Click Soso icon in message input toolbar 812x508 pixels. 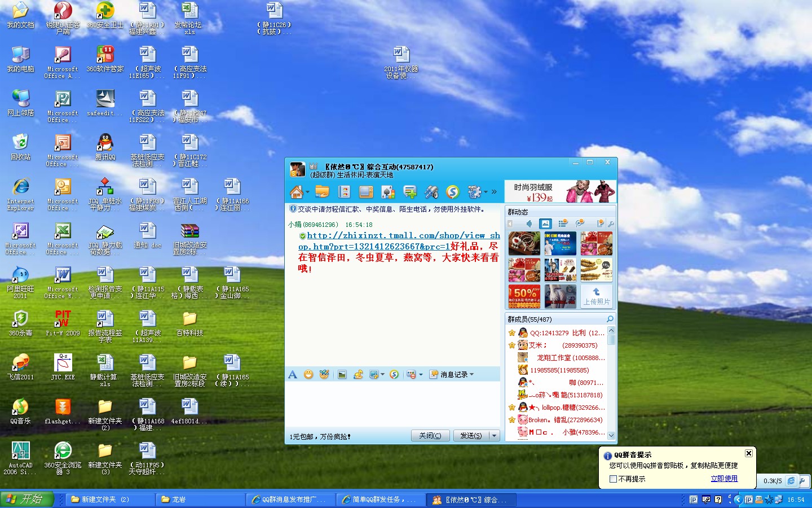[394, 374]
